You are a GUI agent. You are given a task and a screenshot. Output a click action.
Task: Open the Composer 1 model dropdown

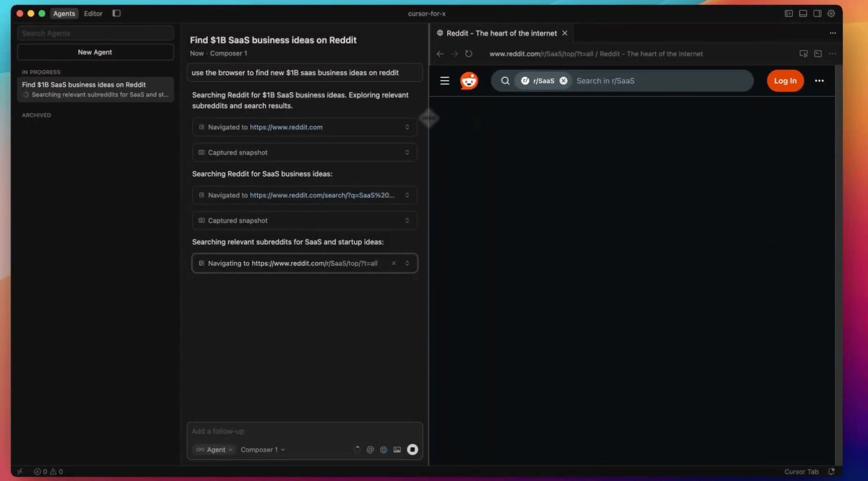pos(263,450)
